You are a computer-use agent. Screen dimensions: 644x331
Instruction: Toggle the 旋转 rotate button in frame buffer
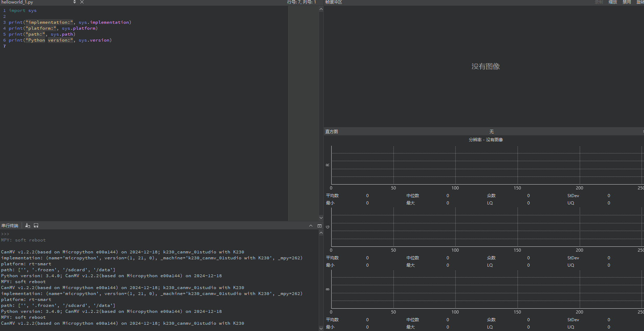click(x=640, y=2)
